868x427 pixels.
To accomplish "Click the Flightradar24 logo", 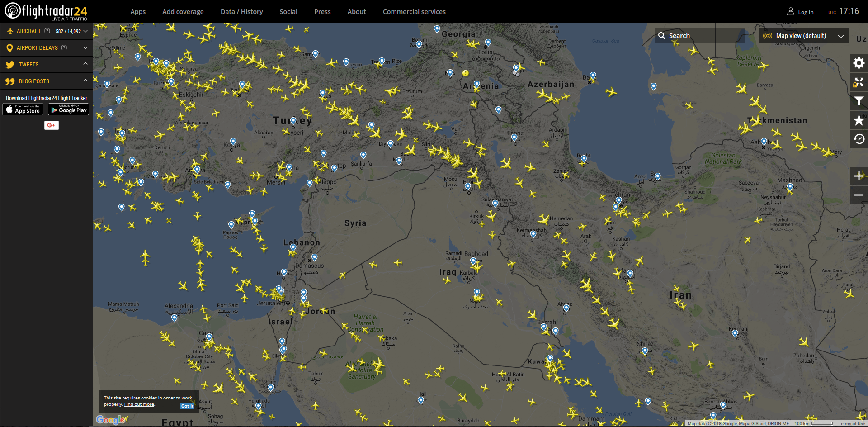I will [46, 11].
